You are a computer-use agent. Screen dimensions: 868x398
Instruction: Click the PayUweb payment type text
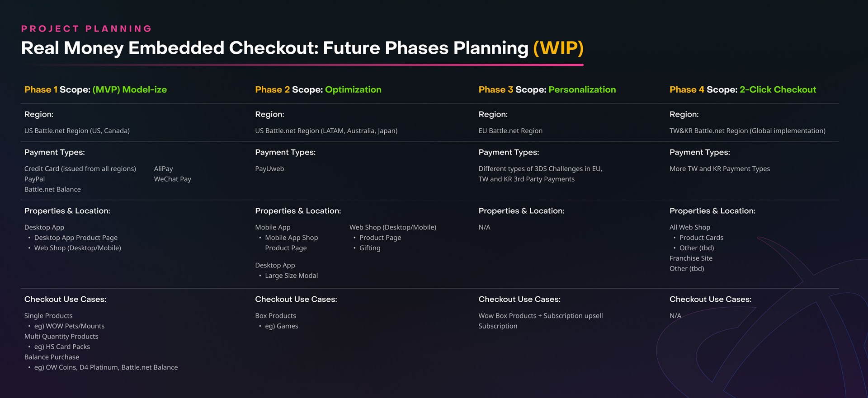[269, 169]
